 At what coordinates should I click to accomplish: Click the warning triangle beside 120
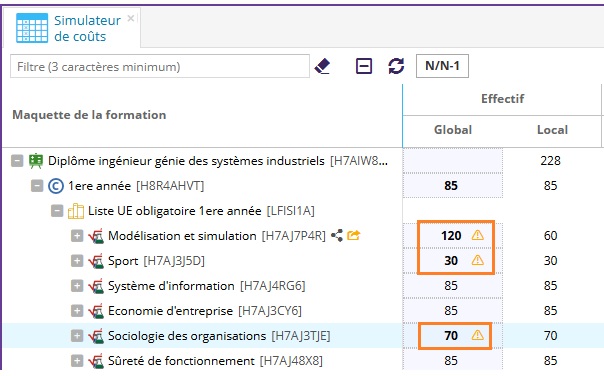[478, 235]
